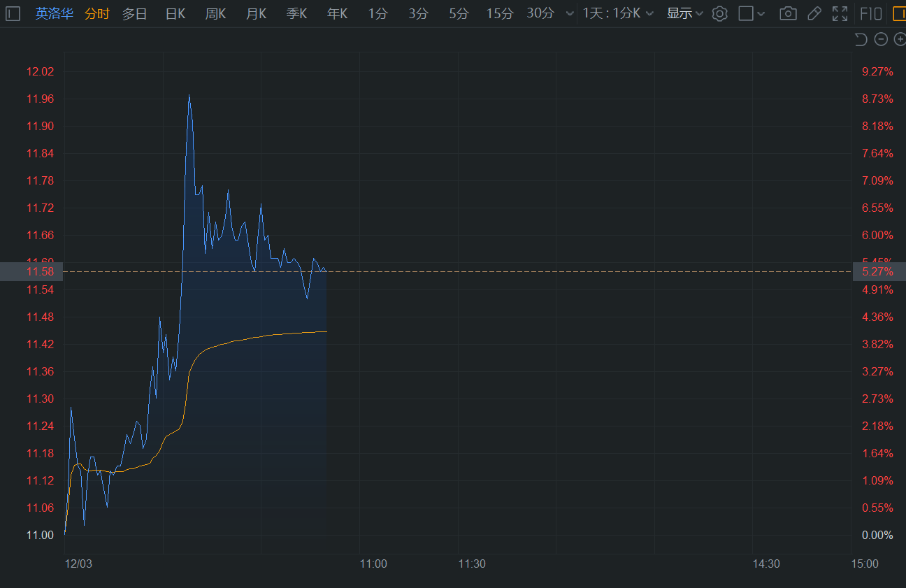
Task: Open the F10 company info
Action: 870,13
